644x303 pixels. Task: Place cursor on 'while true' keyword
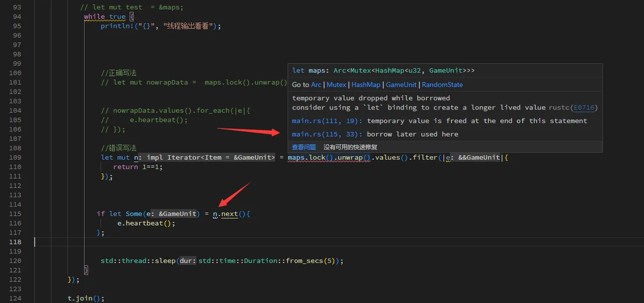pyautogui.click(x=105, y=17)
